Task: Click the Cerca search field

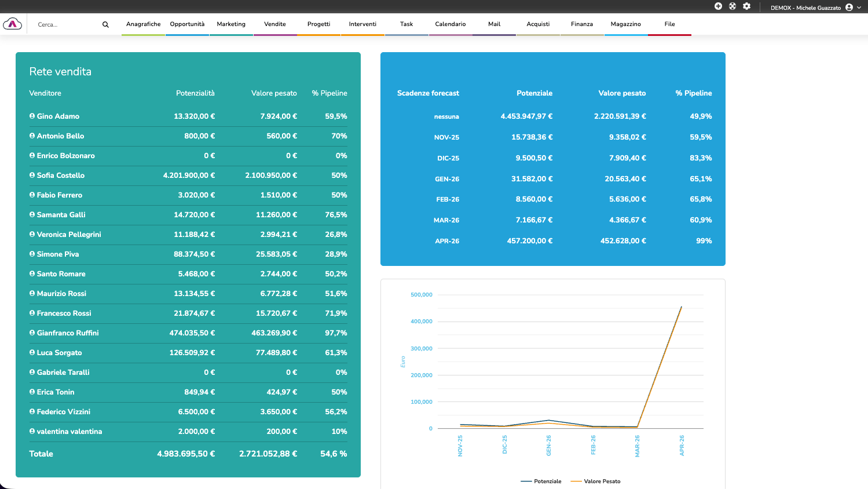Action: tap(67, 24)
